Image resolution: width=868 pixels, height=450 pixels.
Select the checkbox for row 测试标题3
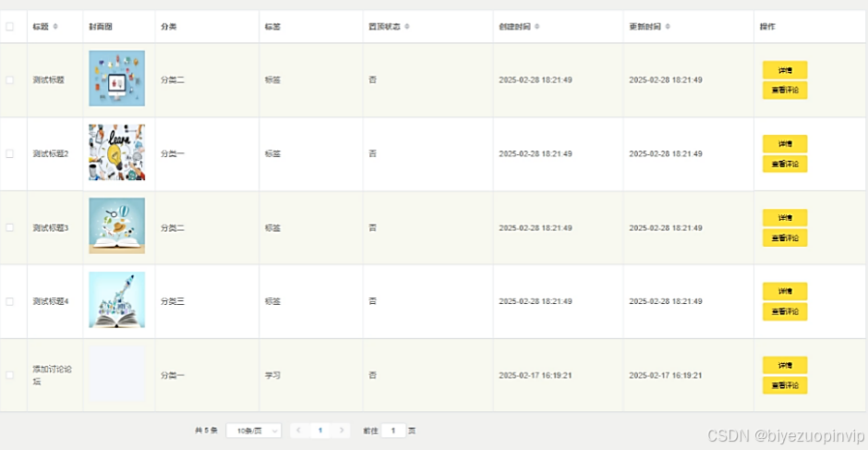click(x=9, y=227)
